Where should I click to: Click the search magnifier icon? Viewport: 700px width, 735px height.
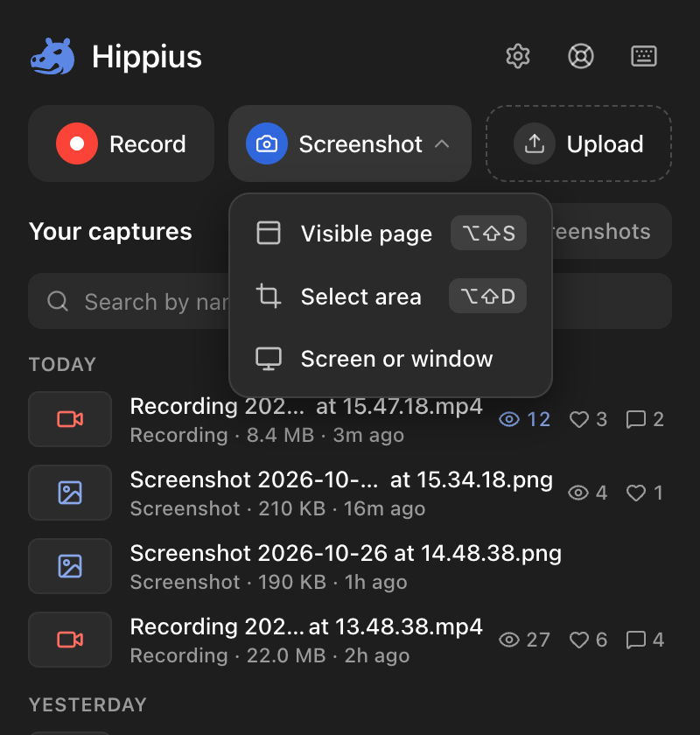(x=58, y=301)
